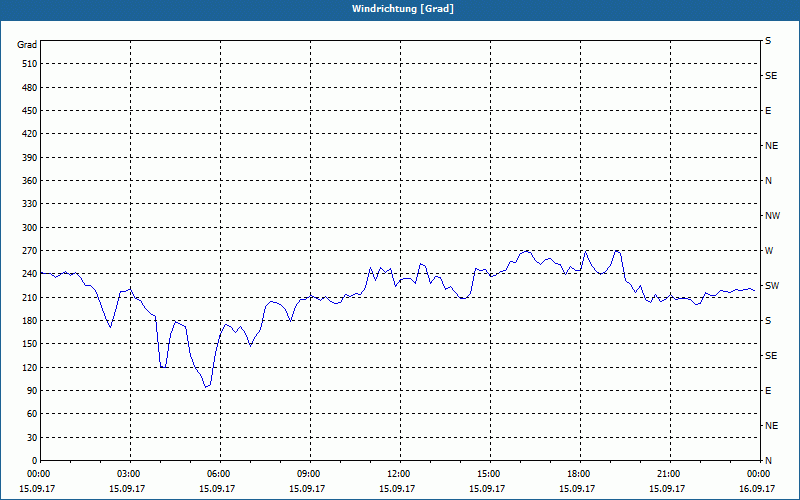Screen dimensions: 800x500
Task: Select the 480 y-axis value
Action: click(x=30, y=88)
